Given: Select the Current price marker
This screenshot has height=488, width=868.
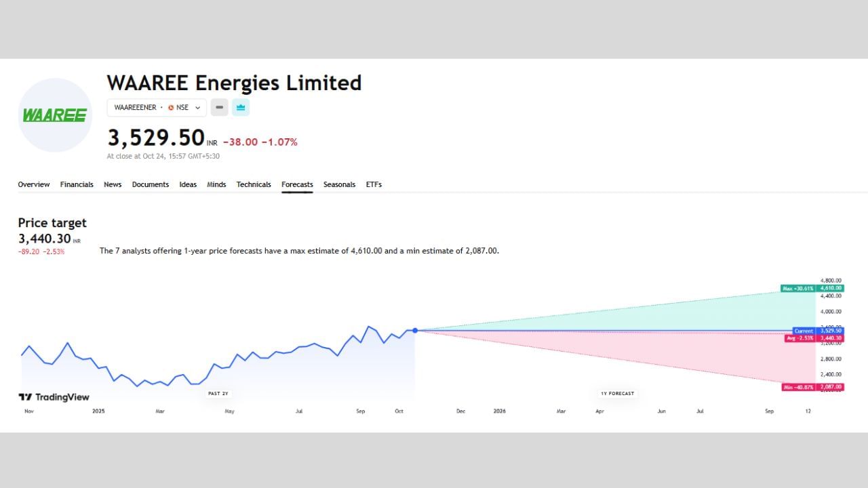Looking at the screenshot, I should pos(803,331).
